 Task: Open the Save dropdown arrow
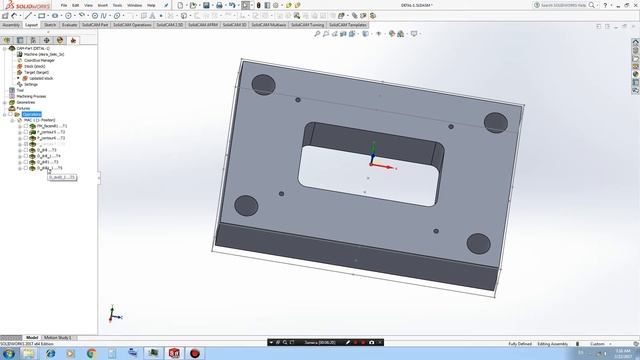213,5
